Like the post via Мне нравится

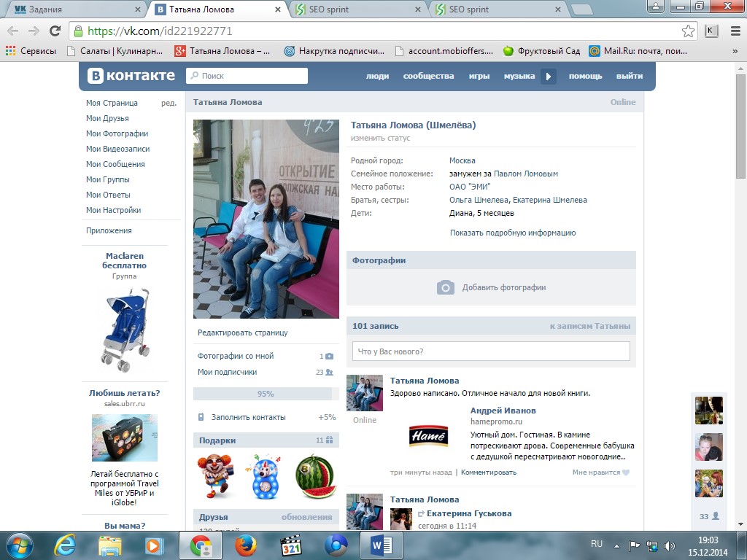(600, 472)
